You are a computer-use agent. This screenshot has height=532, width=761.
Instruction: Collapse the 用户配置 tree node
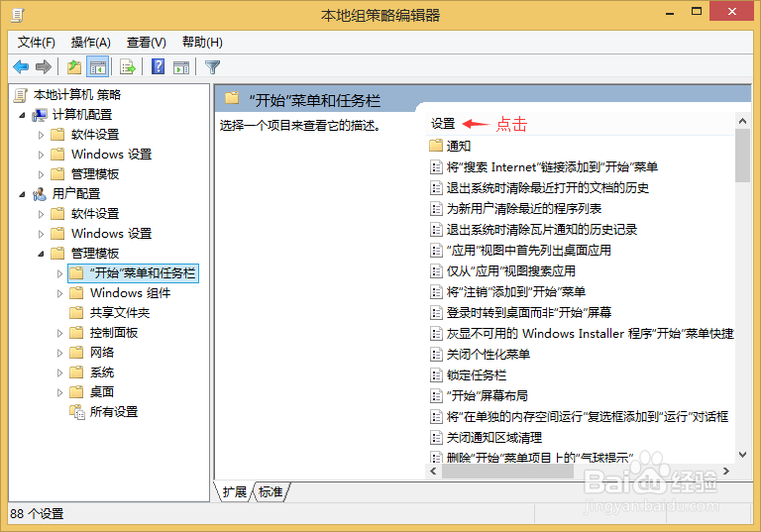pos(23,194)
